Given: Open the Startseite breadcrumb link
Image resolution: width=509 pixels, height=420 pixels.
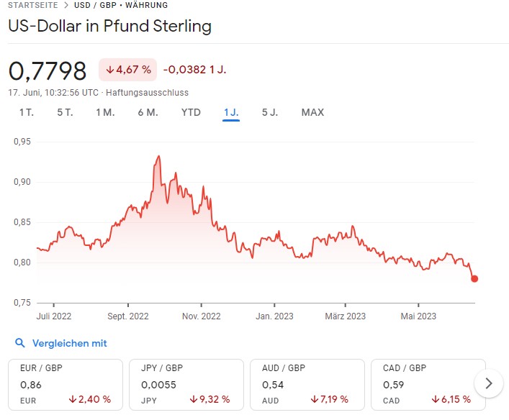Looking at the screenshot, I should (32, 6).
